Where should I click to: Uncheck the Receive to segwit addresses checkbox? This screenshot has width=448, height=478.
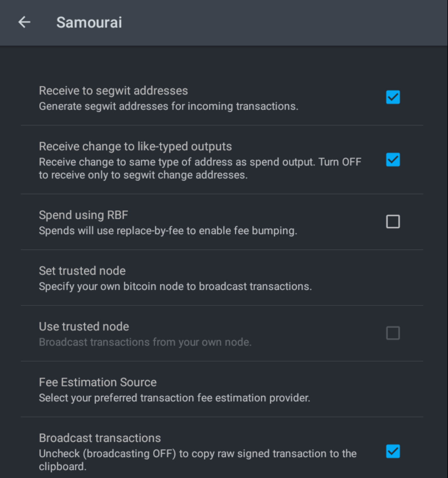[393, 97]
